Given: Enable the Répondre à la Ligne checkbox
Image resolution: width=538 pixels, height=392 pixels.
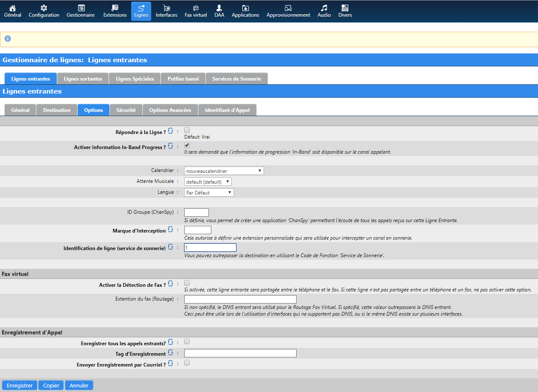Looking at the screenshot, I should [x=187, y=130].
